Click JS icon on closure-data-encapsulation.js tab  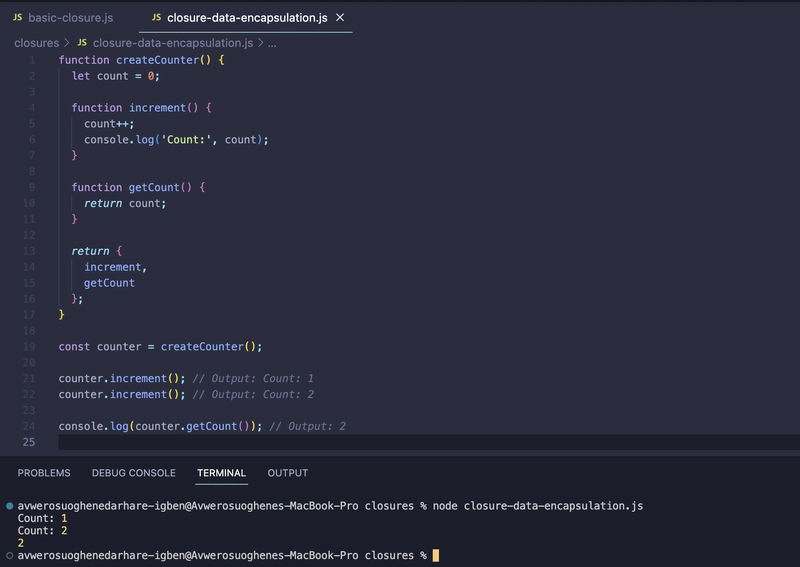point(155,18)
